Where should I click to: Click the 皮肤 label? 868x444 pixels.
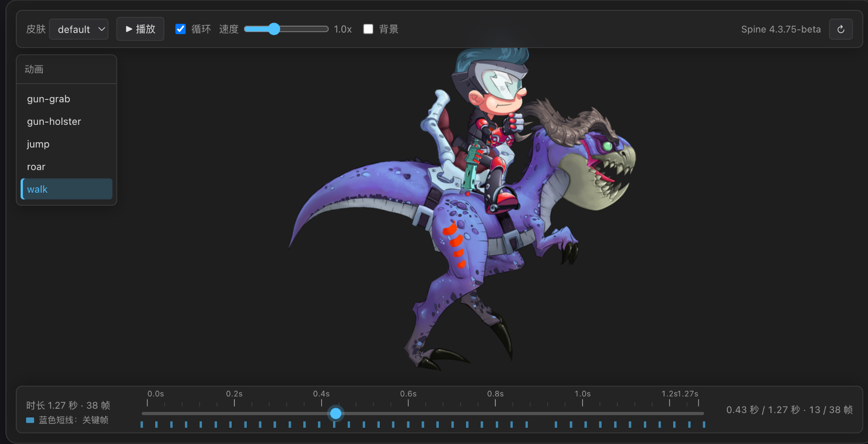point(36,29)
